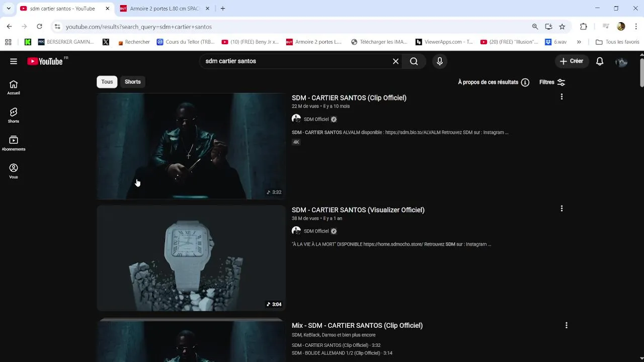
Task: Go back using the browser back arrow
Action: [x=9, y=27]
